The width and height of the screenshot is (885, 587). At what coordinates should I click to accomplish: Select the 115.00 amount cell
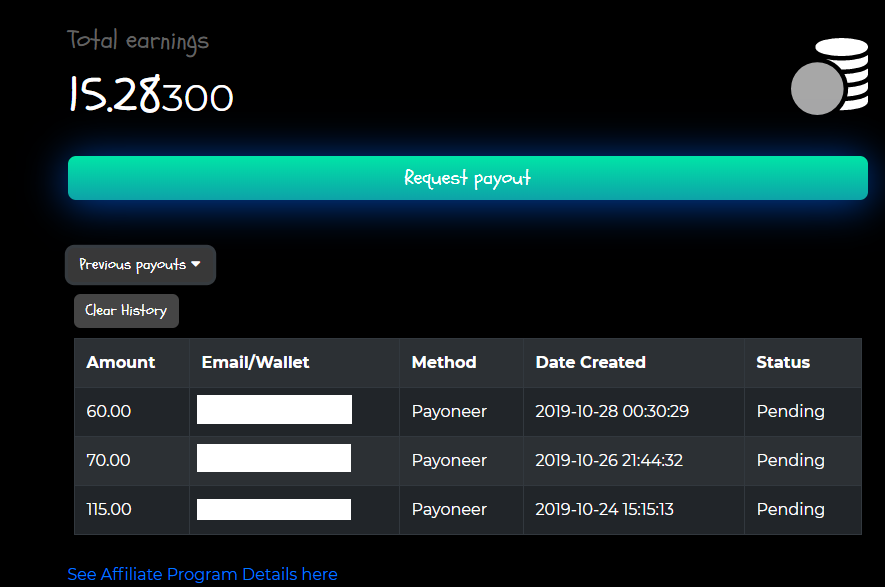pos(109,509)
